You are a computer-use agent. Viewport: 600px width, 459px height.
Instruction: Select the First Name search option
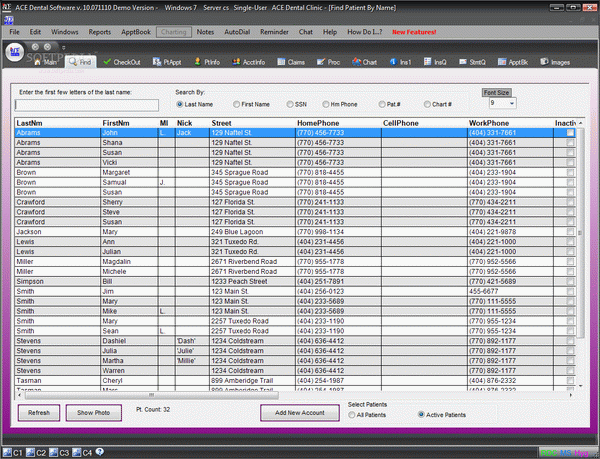tap(237, 104)
